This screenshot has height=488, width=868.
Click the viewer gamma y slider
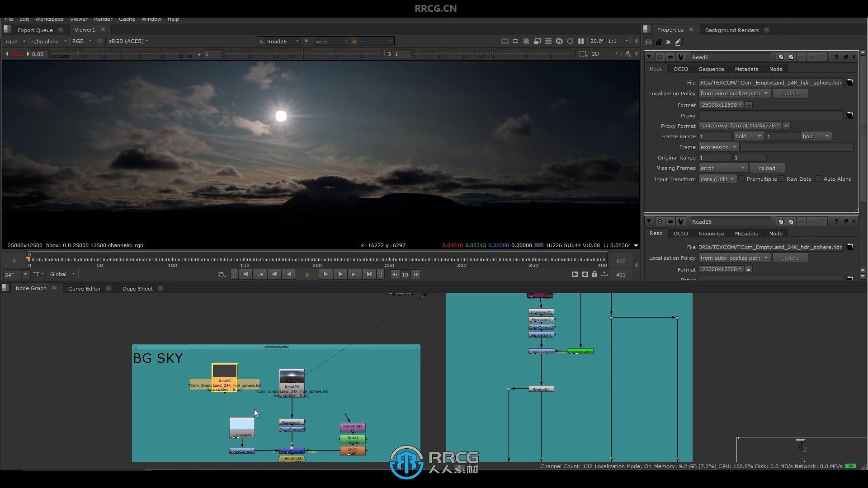tap(303, 54)
